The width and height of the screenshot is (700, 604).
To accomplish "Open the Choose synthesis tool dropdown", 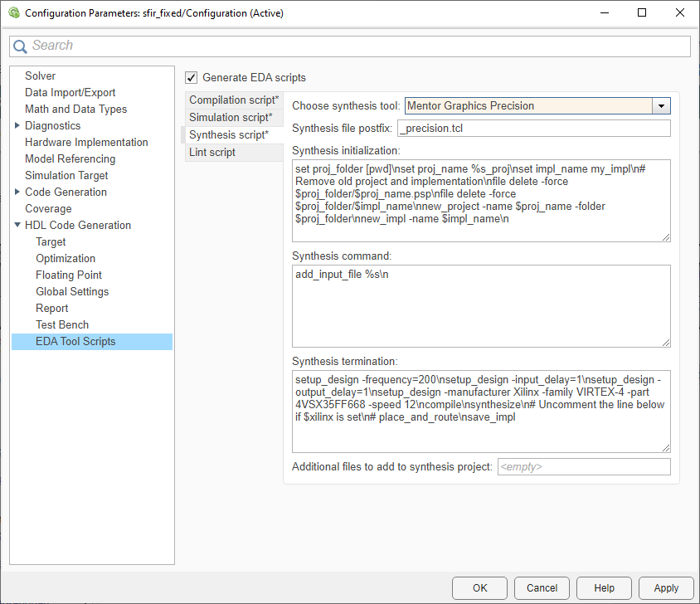I will [x=661, y=106].
